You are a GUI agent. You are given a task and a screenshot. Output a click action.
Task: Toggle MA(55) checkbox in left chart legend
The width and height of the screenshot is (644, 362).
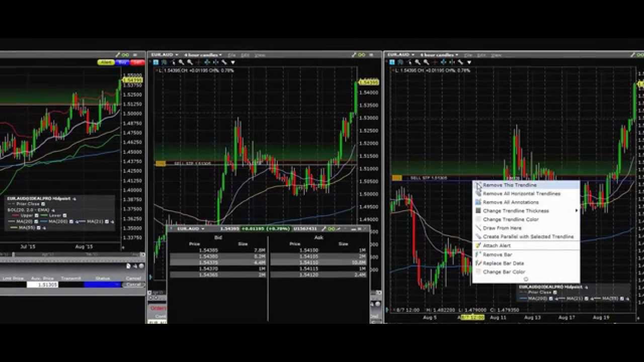(38, 228)
